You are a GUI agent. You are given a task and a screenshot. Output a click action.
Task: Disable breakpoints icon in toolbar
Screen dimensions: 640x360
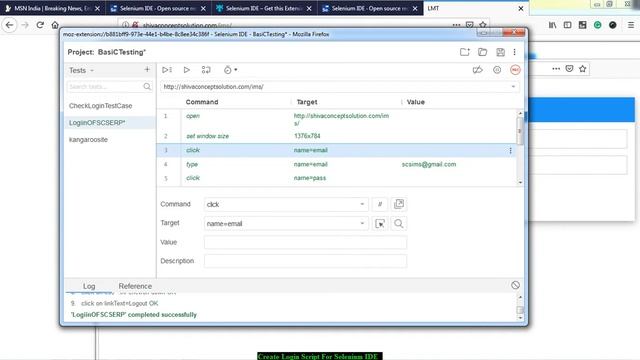pos(478,70)
